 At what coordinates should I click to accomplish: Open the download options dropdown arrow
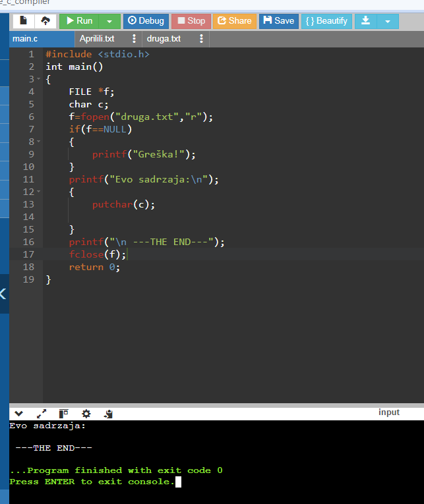388,21
